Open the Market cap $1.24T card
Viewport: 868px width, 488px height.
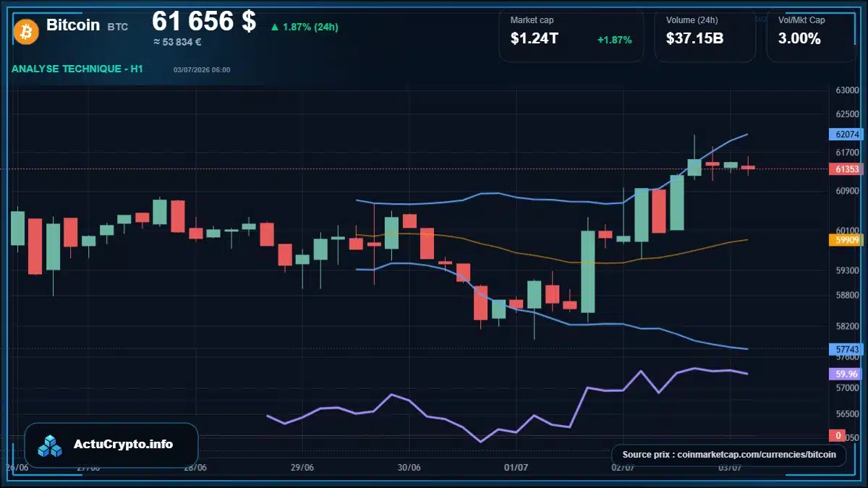(571, 35)
